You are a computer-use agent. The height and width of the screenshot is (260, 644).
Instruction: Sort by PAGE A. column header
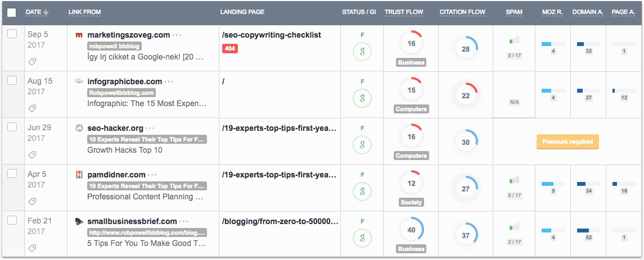point(623,12)
